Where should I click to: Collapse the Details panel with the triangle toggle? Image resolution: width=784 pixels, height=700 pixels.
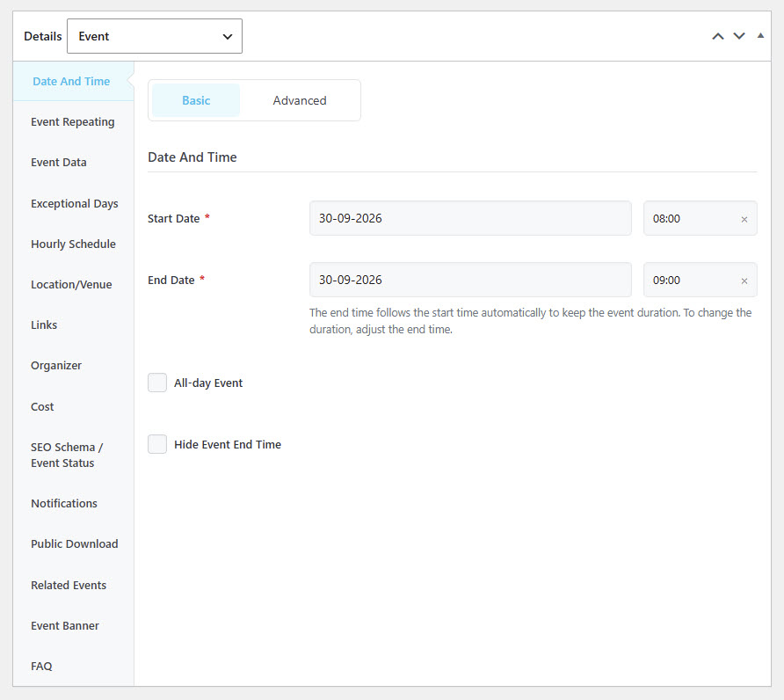(x=760, y=35)
